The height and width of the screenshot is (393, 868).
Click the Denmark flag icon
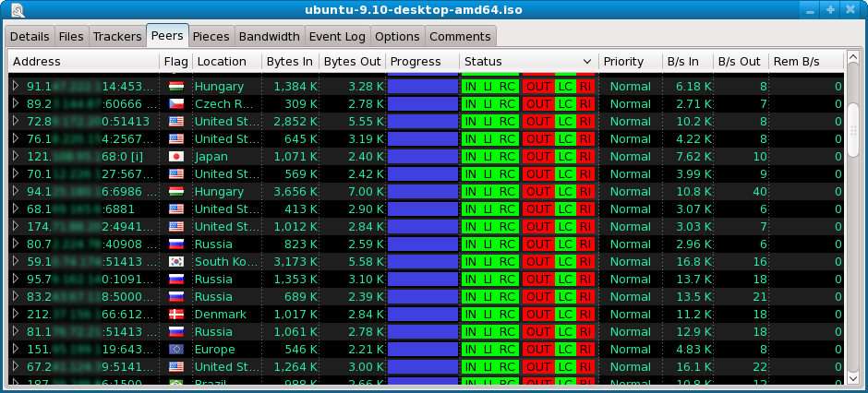pos(175,315)
